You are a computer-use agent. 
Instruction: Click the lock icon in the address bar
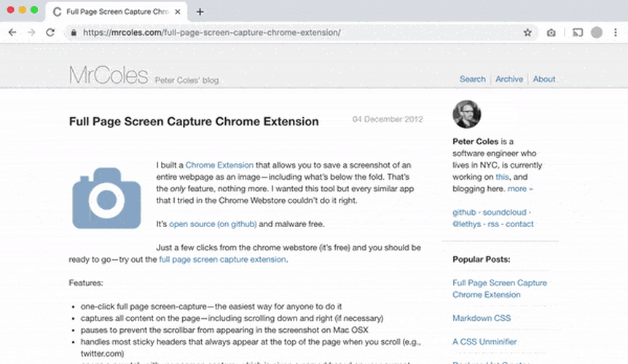pyautogui.click(x=74, y=33)
